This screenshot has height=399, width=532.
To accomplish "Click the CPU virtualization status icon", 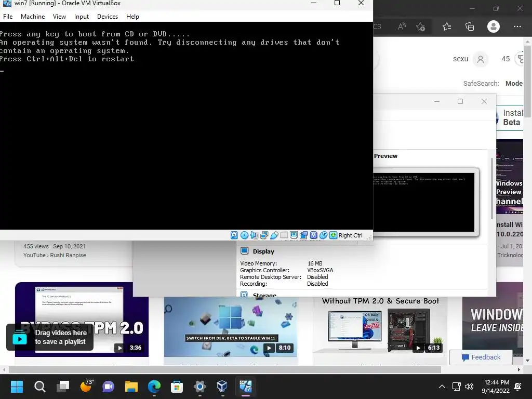I will tap(313, 235).
